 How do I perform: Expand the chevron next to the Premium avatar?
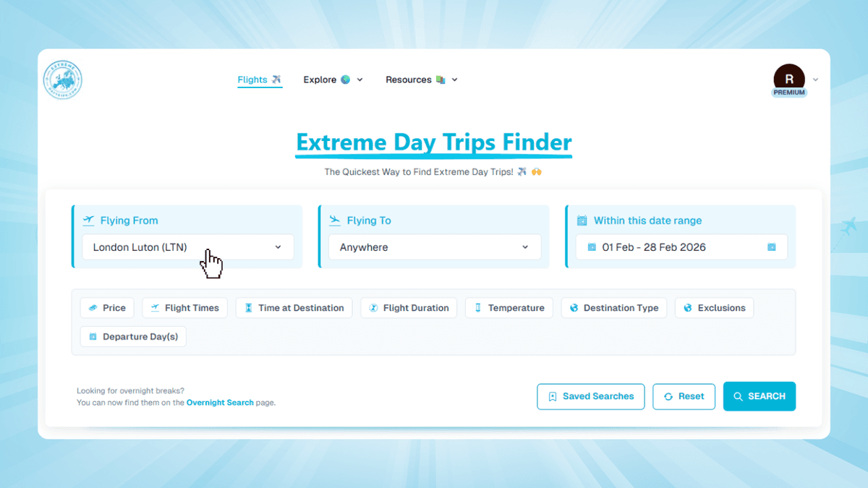pyautogui.click(x=815, y=80)
